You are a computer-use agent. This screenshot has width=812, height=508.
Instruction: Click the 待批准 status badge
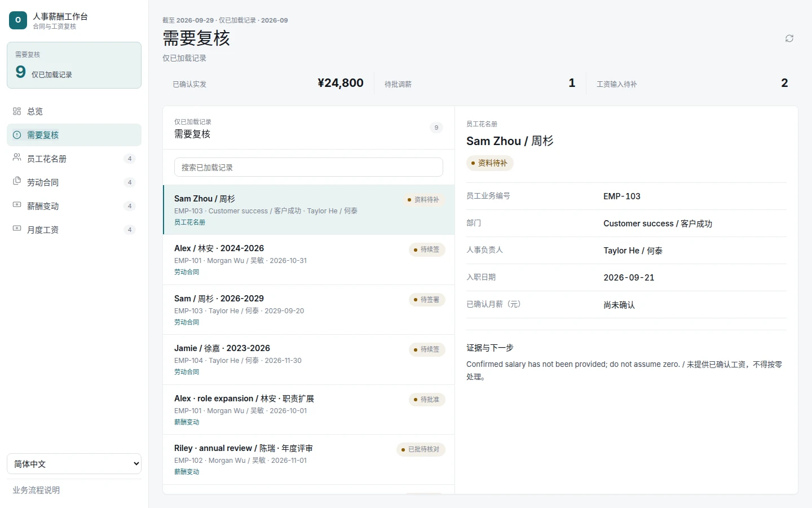427,400
